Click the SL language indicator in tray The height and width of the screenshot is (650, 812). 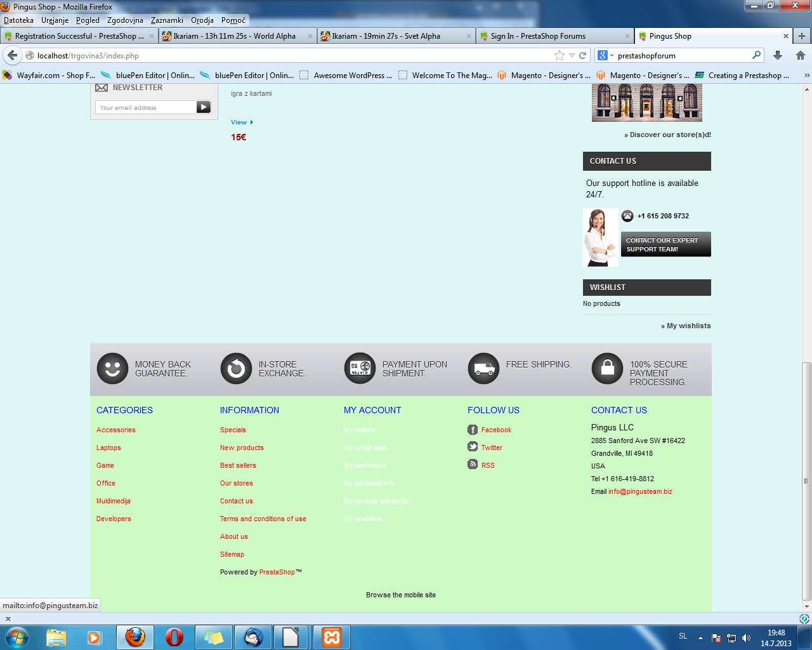pos(683,636)
